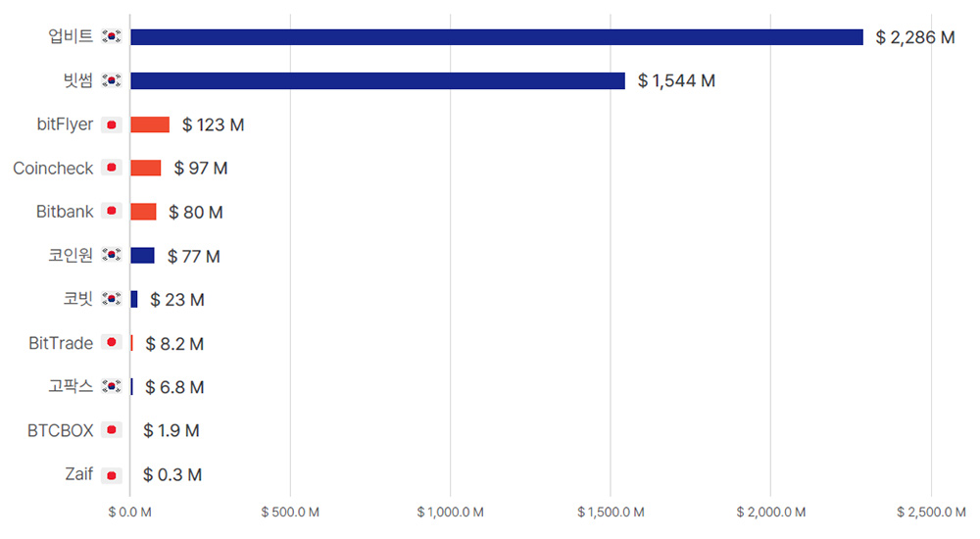
Task: Click the Coincheck exchange label
Action: 53,169
